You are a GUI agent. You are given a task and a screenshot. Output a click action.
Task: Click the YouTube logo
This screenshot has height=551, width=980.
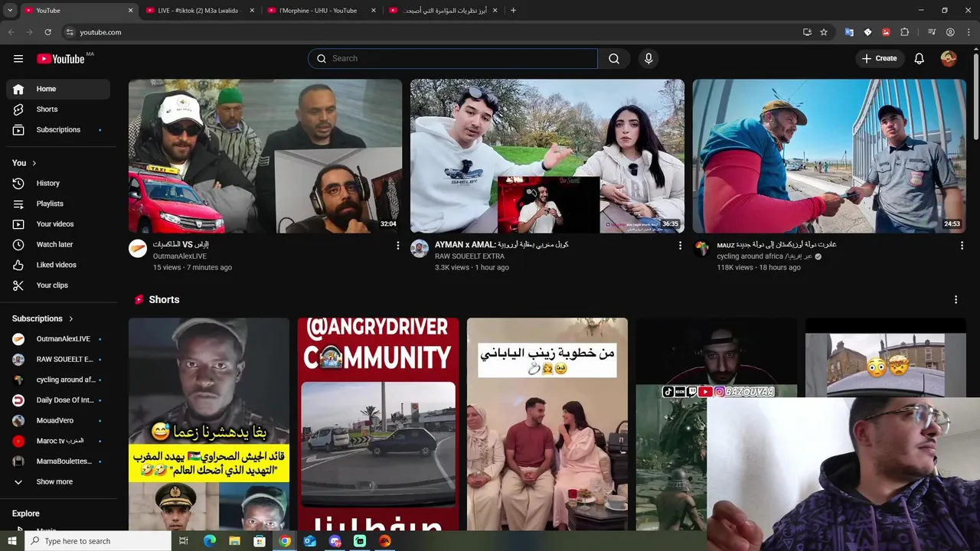60,59
